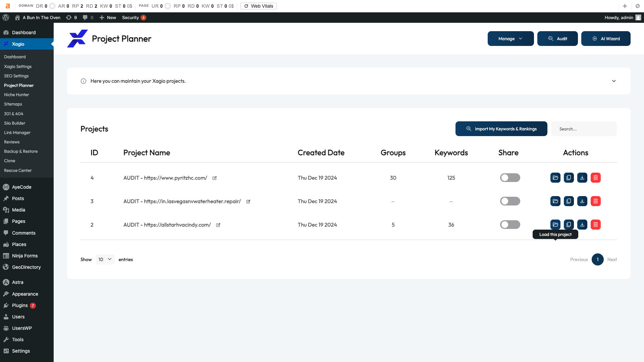The height and width of the screenshot is (362, 644).
Task: Load the pyritzhc.com project via folder icon
Action: 555,178
